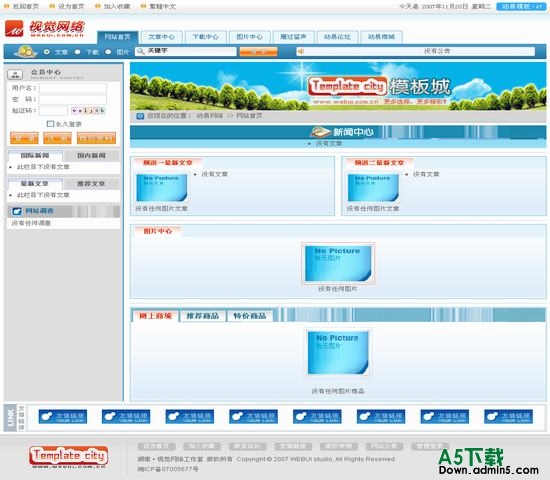Open the 网站首页 navigation tab
This screenshot has width=550, height=480.
(118, 37)
